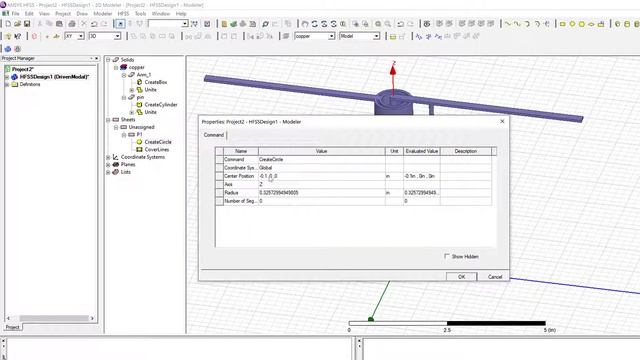Click the Print toolbar icon

tap(72, 24)
